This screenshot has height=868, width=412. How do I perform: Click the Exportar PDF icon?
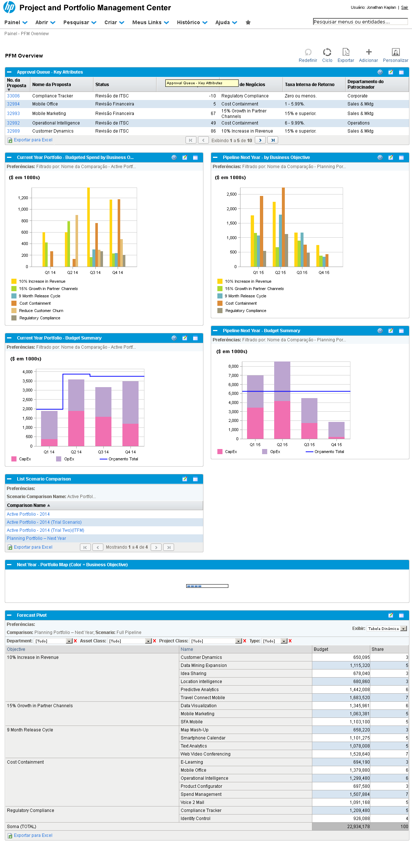click(346, 52)
